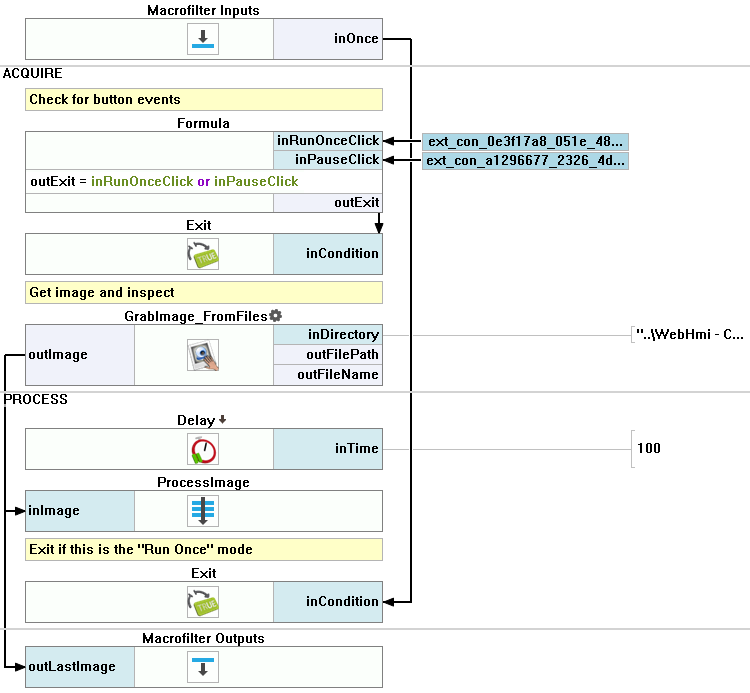Select the "Get image and inspect" comment

click(x=204, y=292)
